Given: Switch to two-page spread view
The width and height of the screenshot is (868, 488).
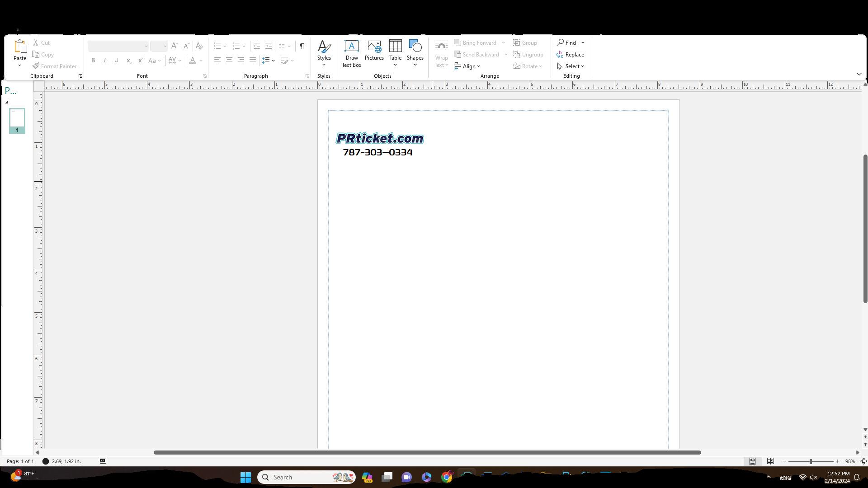Looking at the screenshot, I should pos(770,461).
